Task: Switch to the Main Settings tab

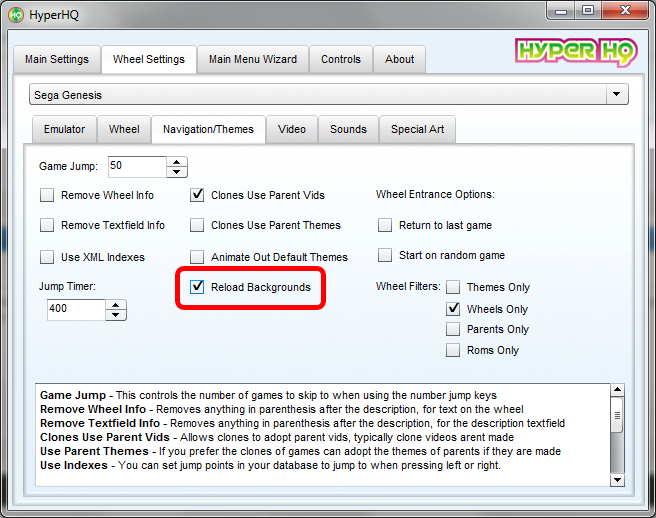Action: (57, 59)
